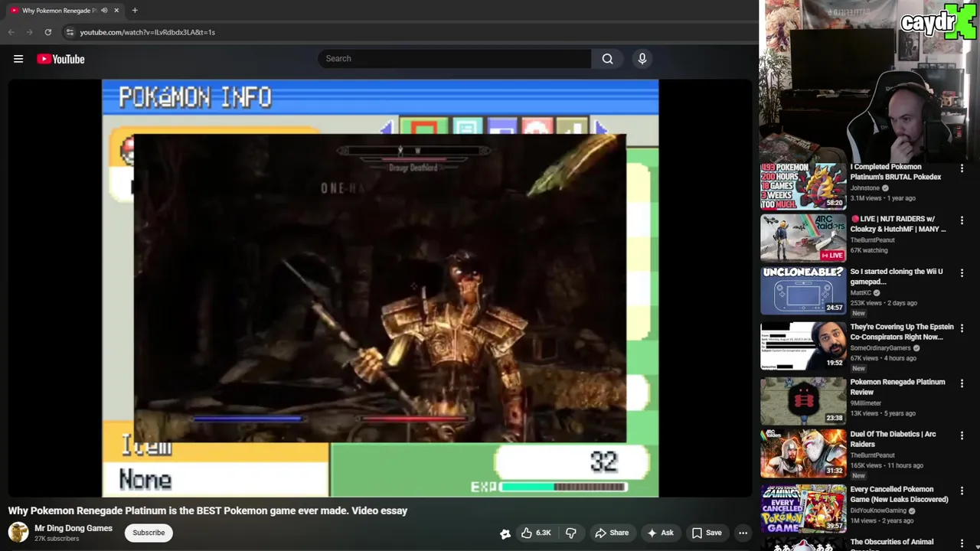The image size is (980, 551).
Task: Open a new browser tab
Action: (135, 11)
